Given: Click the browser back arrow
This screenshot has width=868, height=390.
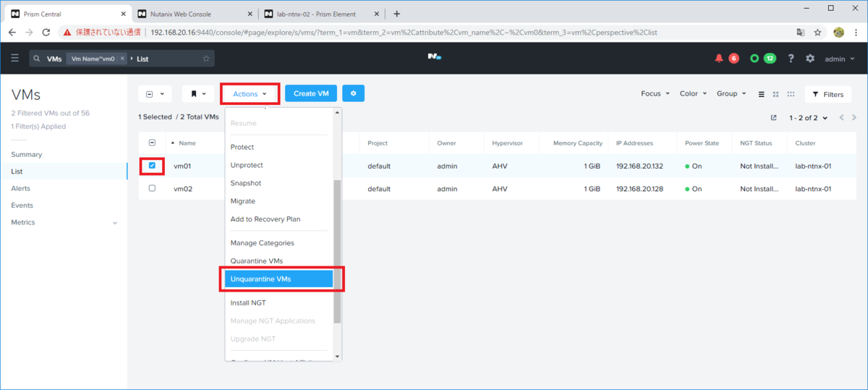Looking at the screenshot, I should [12, 33].
